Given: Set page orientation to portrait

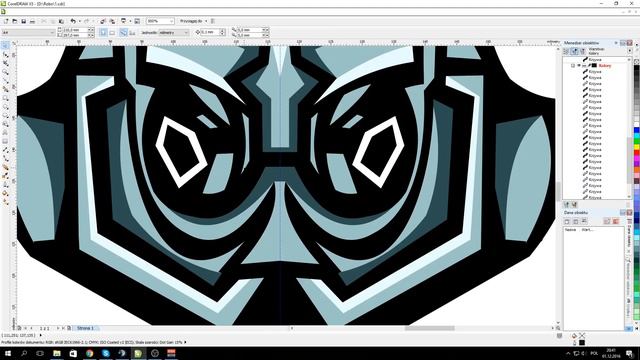Looking at the screenshot, I should [x=103, y=32].
